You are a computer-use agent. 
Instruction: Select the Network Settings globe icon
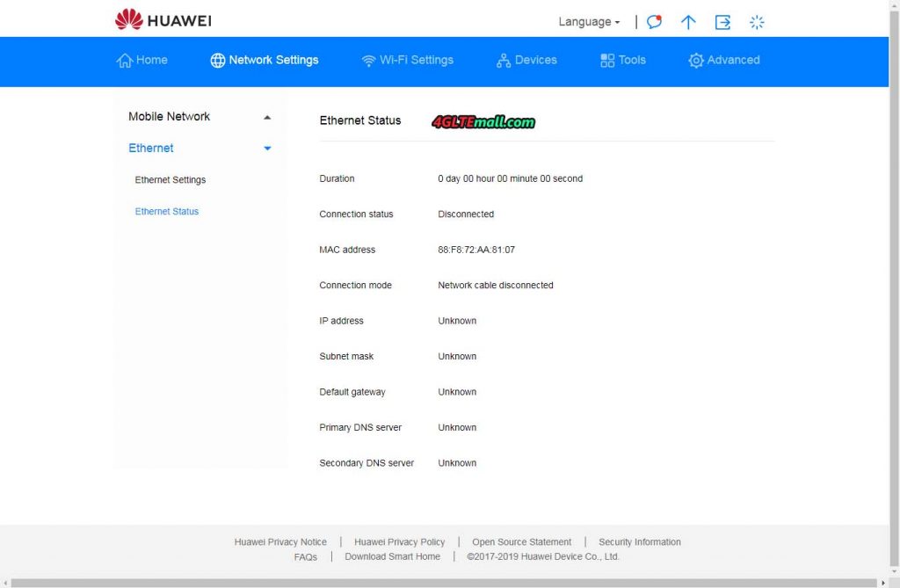point(216,60)
